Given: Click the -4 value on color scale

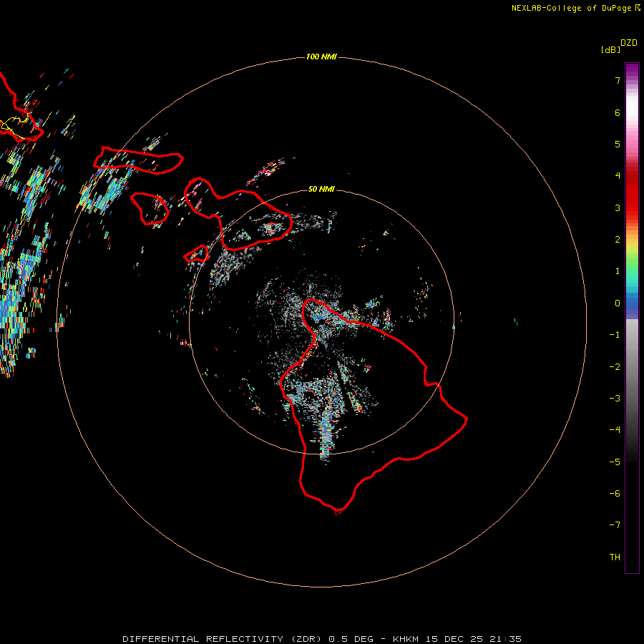Looking at the screenshot, I should click(x=615, y=430).
